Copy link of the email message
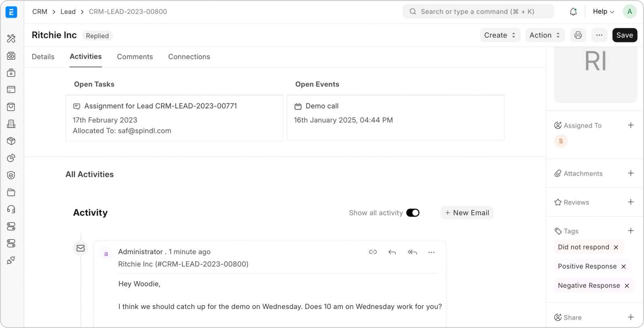The image size is (644, 328). pos(373,252)
